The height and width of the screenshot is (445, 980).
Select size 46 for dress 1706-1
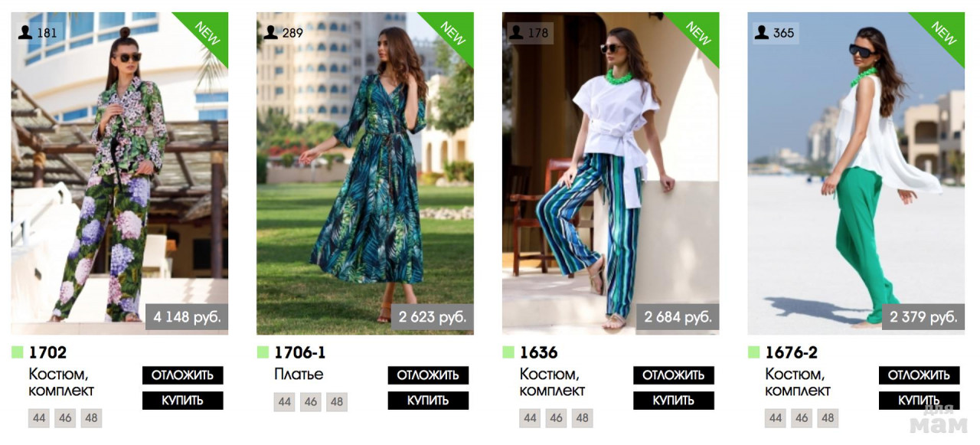point(311,402)
